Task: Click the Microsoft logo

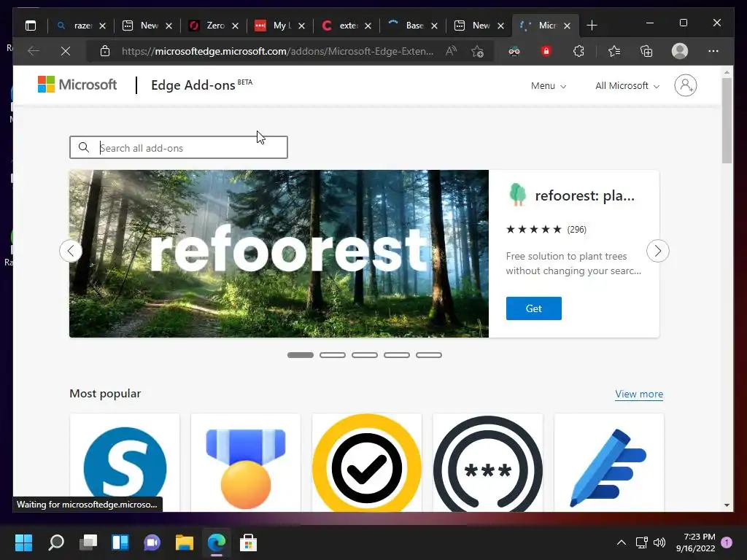Action: tap(77, 85)
